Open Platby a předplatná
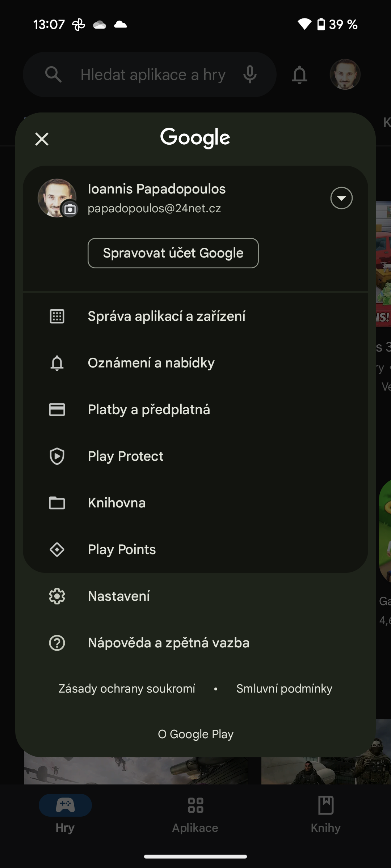The height and width of the screenshot is (868, 391). [149, 409]
